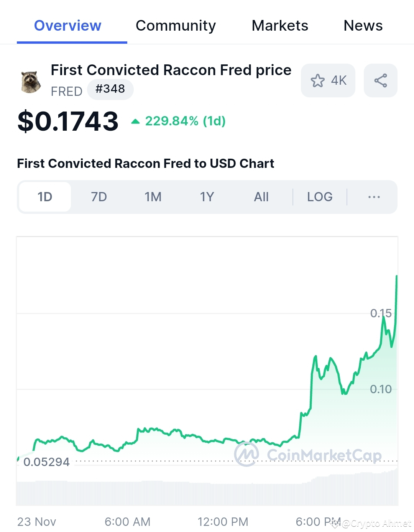Click the CoinMarketCap watermark logo

(x=247, y=455)
